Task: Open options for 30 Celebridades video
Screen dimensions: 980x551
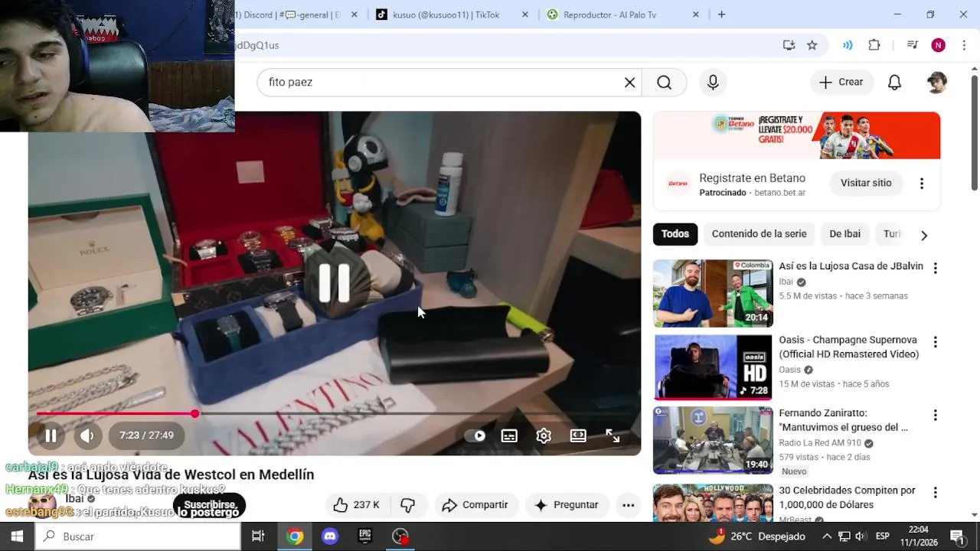Action: (x=935, y=492)
